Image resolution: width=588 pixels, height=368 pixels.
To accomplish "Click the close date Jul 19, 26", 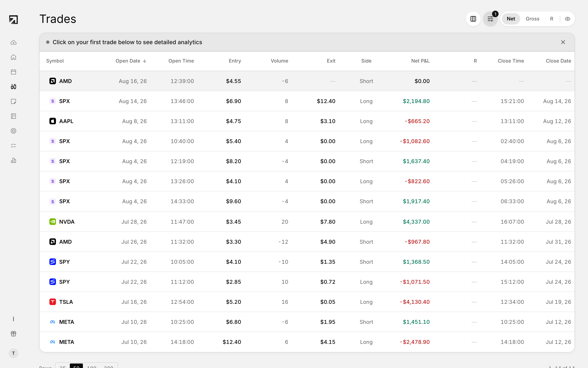I will (x=558, y=302).
